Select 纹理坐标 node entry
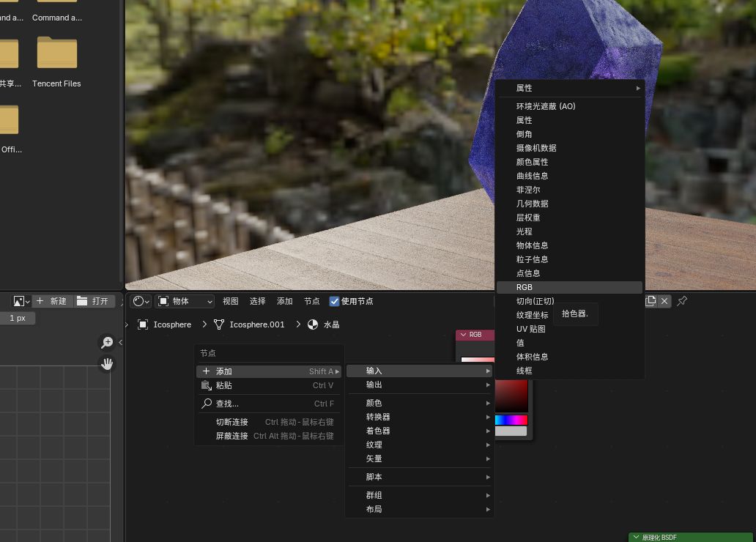This screenshot has height=542, width=756. [x=532, y=316]
